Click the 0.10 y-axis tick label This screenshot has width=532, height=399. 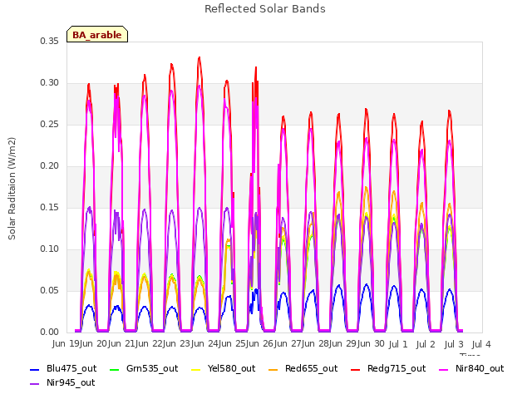(50, 249)
